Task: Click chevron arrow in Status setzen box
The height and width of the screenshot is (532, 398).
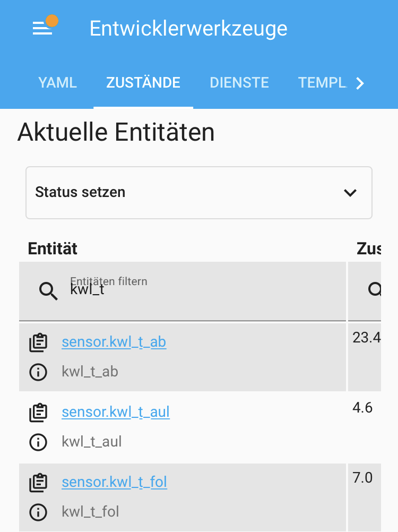Action: (x=350, y=193)
